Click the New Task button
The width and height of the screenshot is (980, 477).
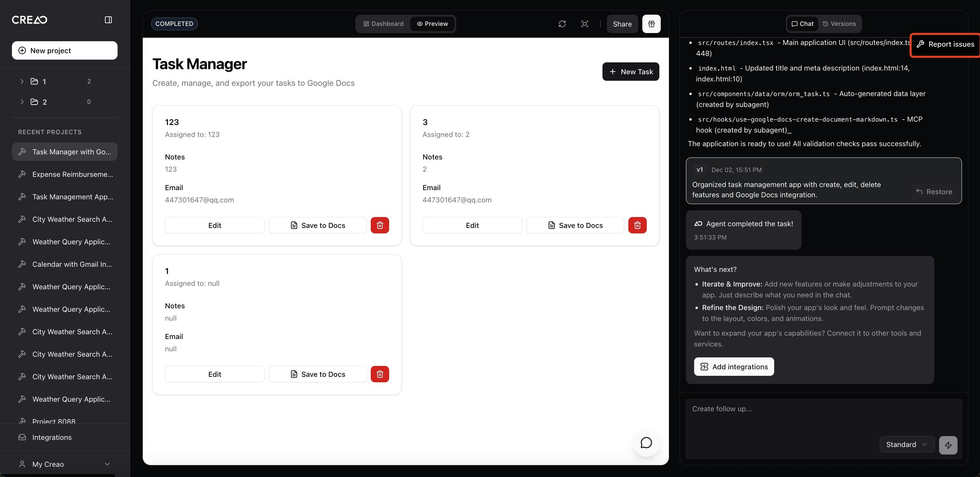click(x=630, y=72)
